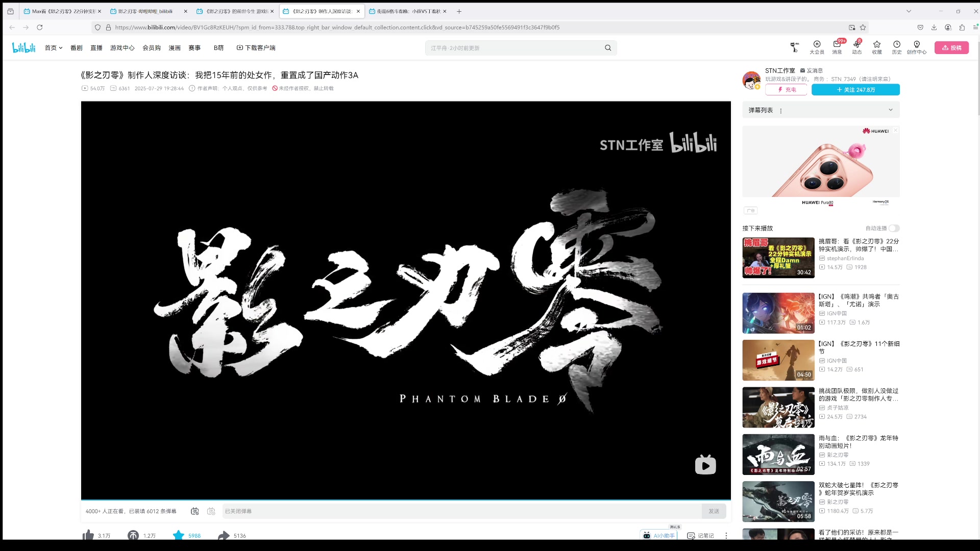The image size is (980, 551).
Task: Click the Huawei Pura80 ad banner
Action: pyautogui.click(x=821, y=166)
